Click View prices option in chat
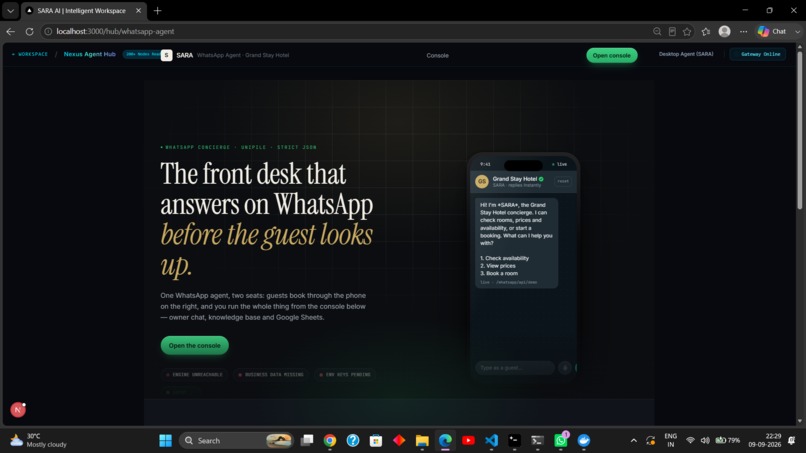Image resolution: width=806 pixels, height=453 pixels. [x=498, y=266]
